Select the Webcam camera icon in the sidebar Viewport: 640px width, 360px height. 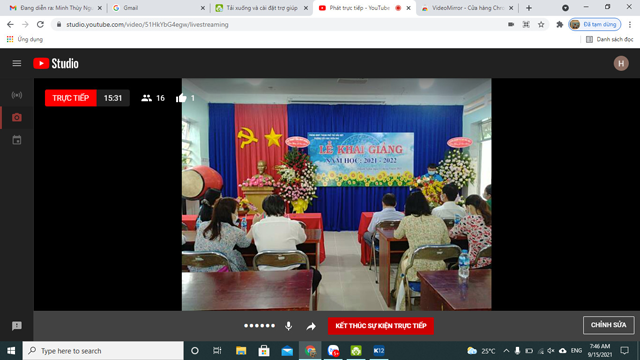coord(17,118)
